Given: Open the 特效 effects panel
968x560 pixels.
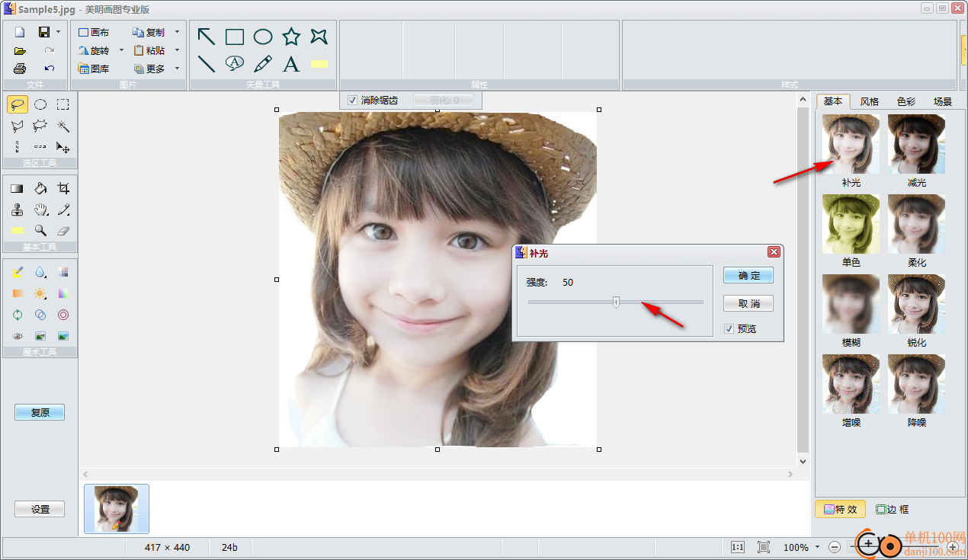Looking at the screenshot, I should (840, 509).
